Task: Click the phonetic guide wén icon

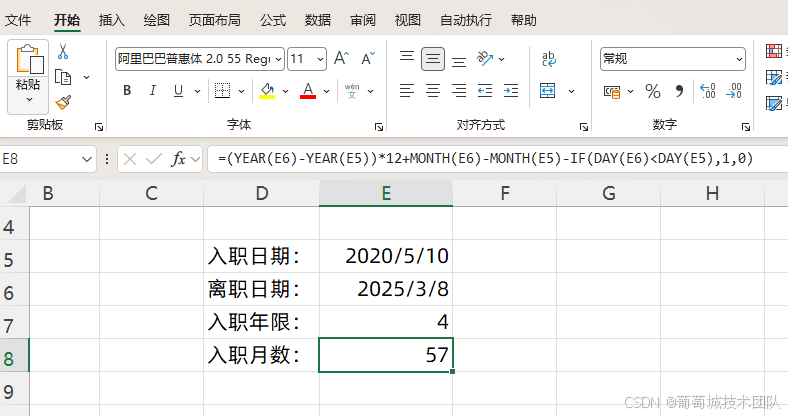Action: tap(352, 91)
